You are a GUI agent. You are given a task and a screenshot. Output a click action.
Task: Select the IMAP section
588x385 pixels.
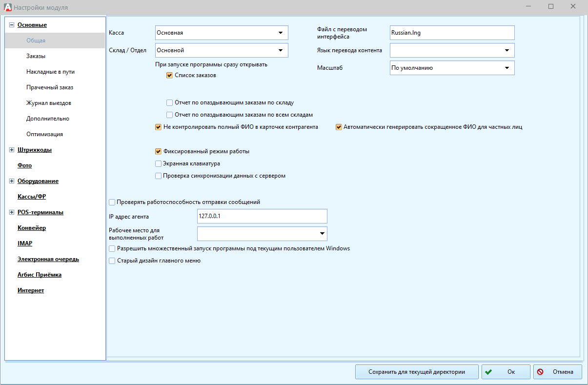pyautogui.click(x=25, y=243)
